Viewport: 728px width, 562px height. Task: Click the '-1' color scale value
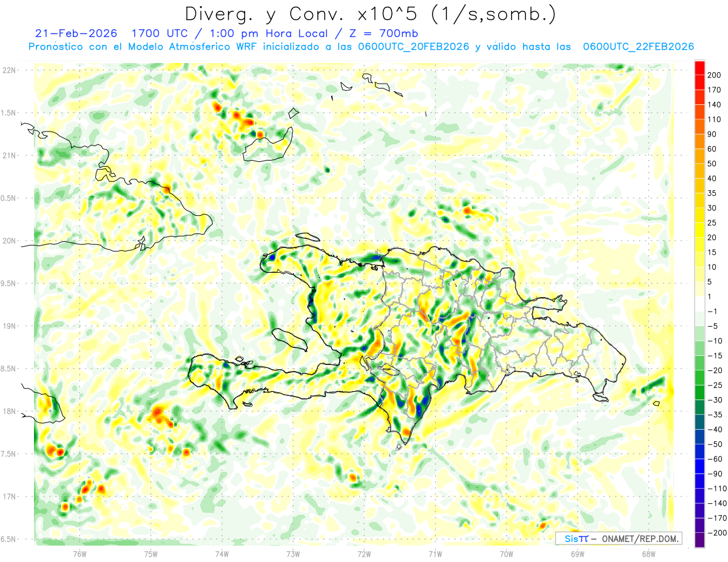pos(713,312)
